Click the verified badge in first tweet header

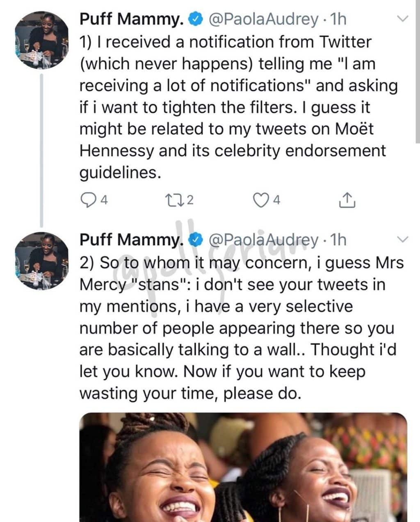pyautogui.click(x=195, y=19)
